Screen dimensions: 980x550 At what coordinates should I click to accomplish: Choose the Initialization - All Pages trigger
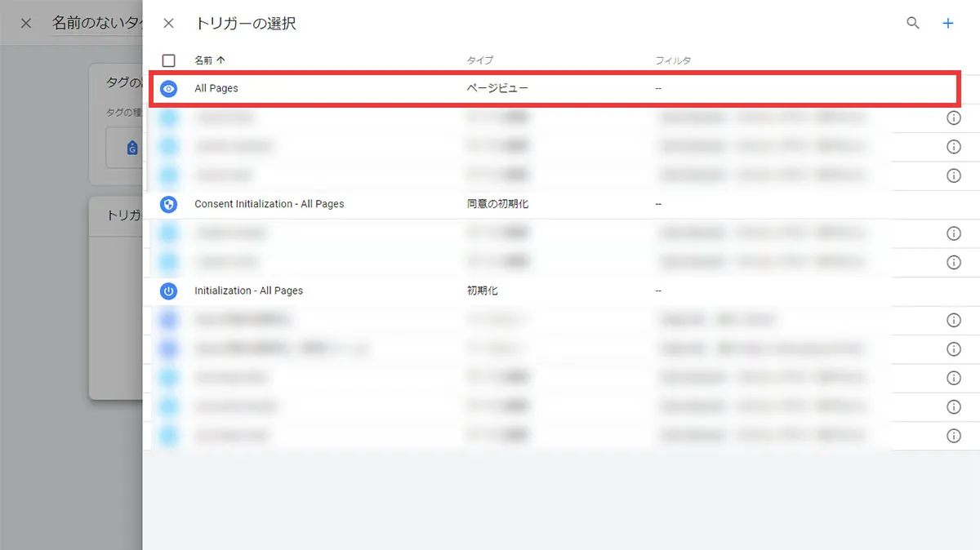click(248, 291)
